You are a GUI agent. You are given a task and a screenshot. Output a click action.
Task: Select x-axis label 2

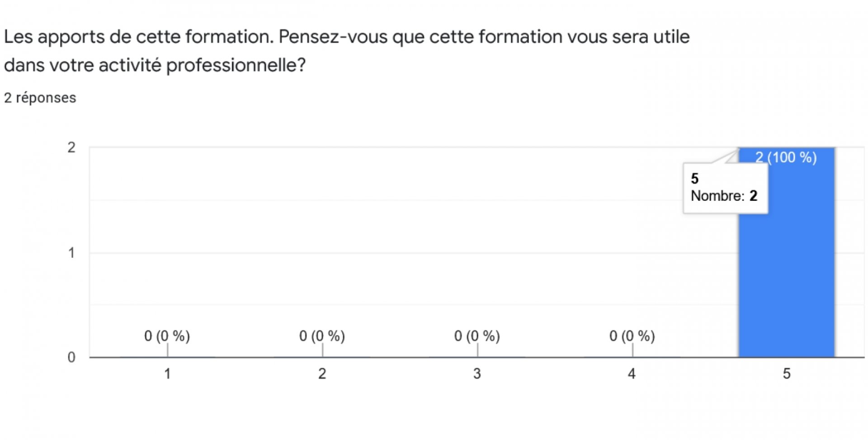coord(322,374)
